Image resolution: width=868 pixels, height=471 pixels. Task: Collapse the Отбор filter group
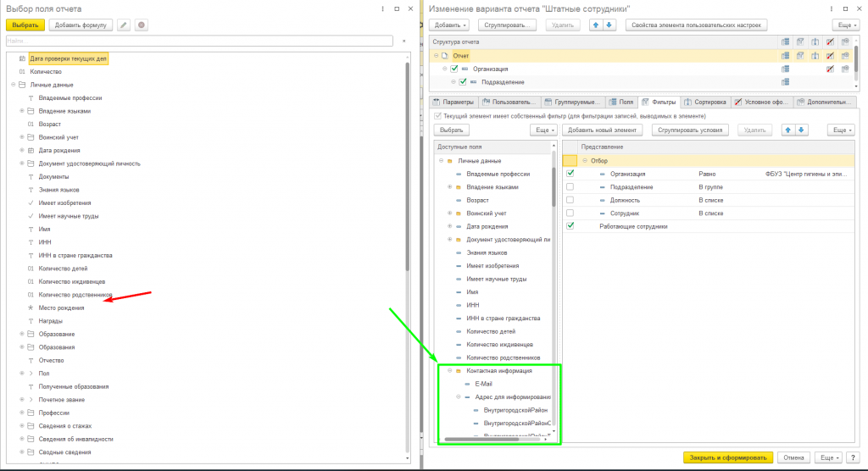(585, 160)
